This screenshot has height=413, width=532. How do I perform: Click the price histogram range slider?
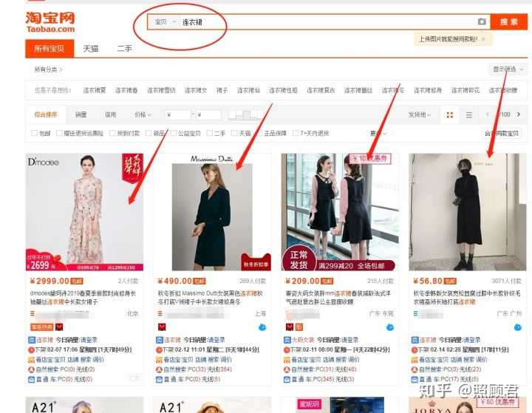(245, 115)
